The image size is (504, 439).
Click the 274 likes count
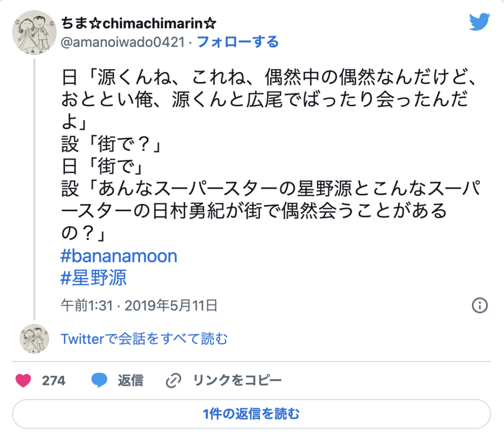pos(54,380)
